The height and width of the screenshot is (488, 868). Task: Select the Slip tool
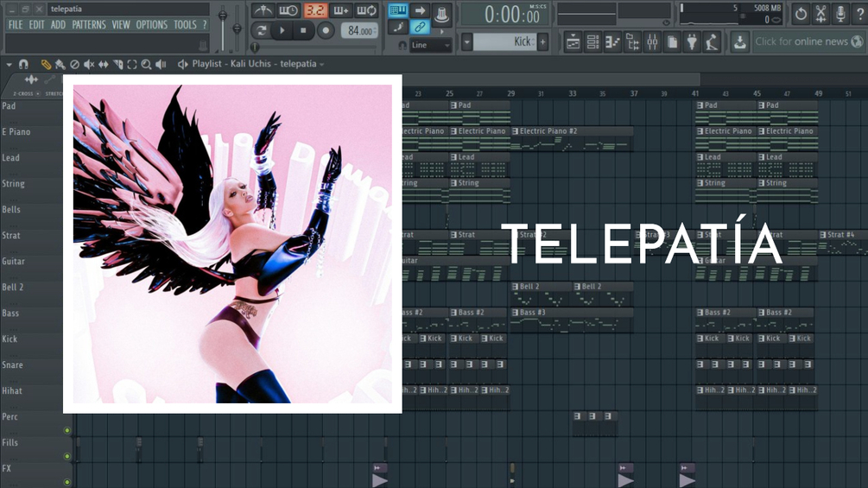pyautogui.click(x=104, y=64)
